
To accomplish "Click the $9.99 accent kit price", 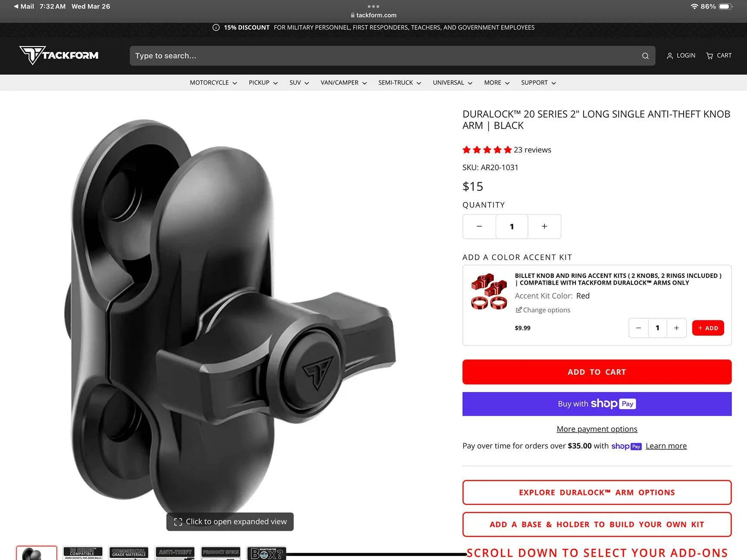I will click(522, 328).
